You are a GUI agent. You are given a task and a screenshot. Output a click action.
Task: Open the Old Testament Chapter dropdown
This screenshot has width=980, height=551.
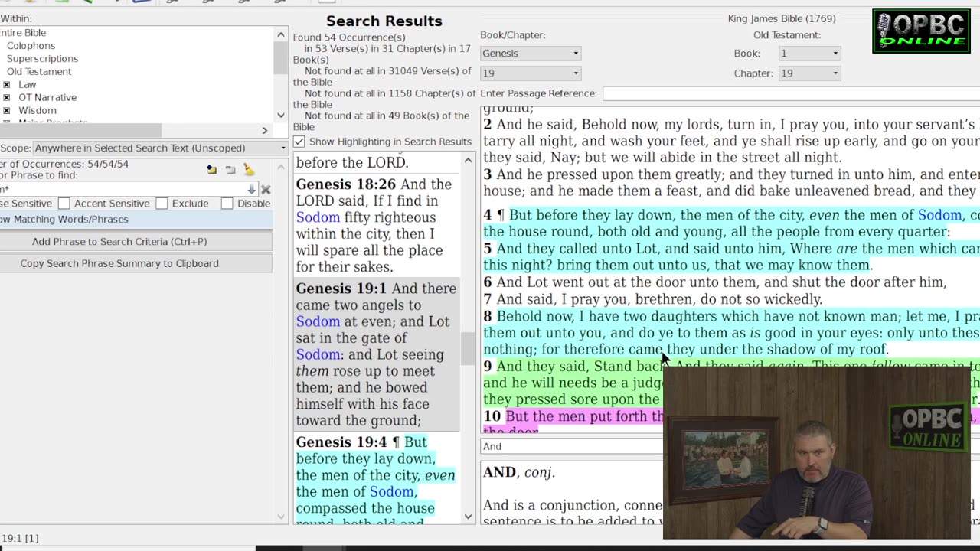point(809,73)
